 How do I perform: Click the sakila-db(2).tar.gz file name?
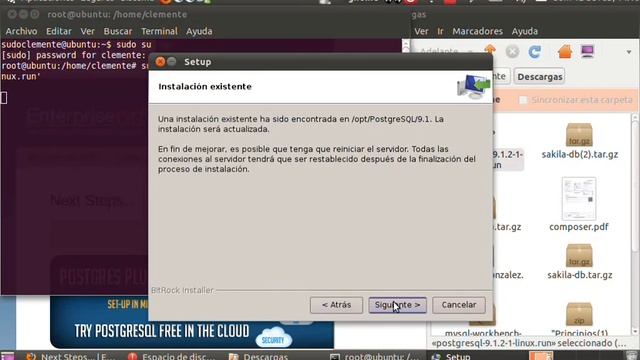580,154
